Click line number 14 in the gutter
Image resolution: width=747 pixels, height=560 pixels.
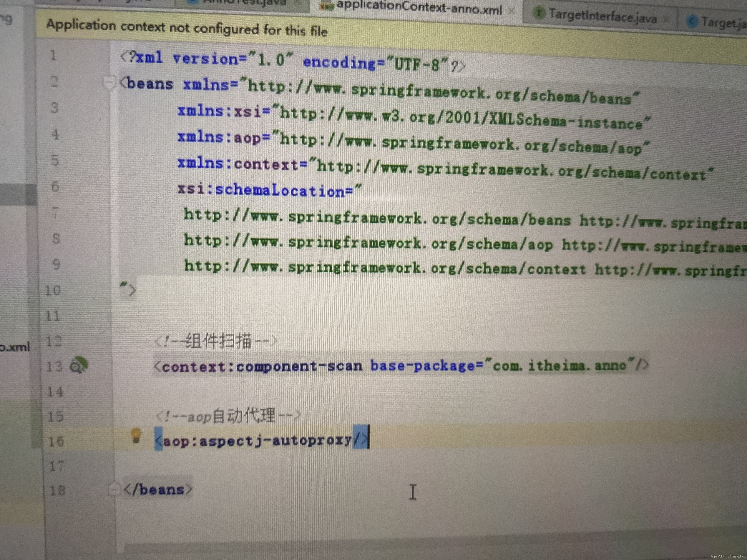coord(55,392)
